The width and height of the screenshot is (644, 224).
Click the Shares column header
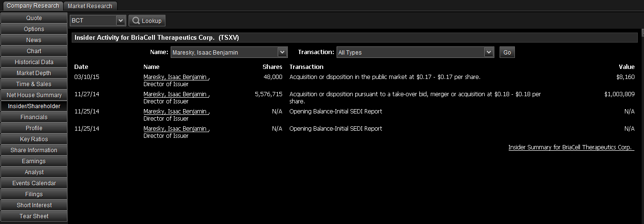point(273,67)
